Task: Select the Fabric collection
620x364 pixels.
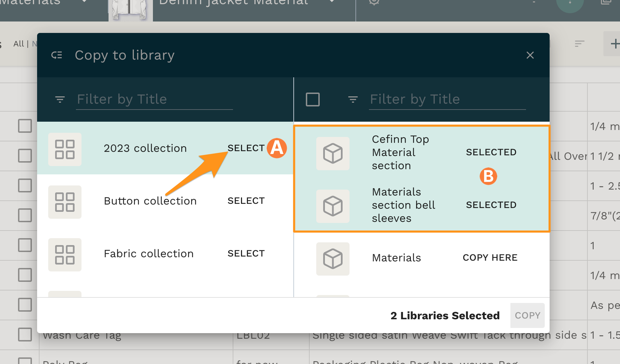Action: tap(246, 253)
